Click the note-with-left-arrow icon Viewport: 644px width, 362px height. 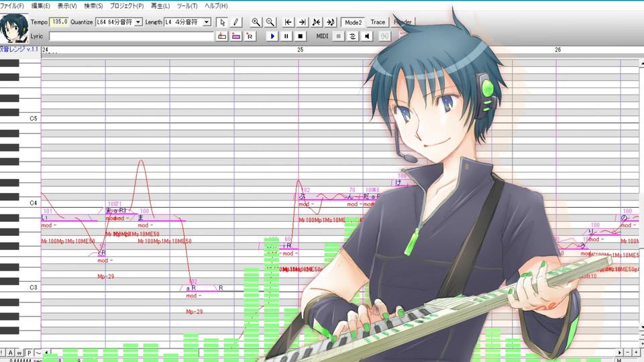coord(316,22)
